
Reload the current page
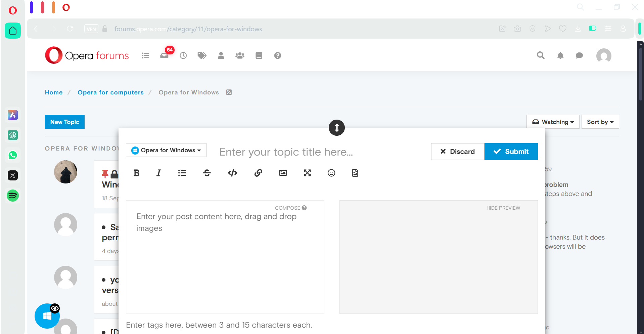pos(70,29)
